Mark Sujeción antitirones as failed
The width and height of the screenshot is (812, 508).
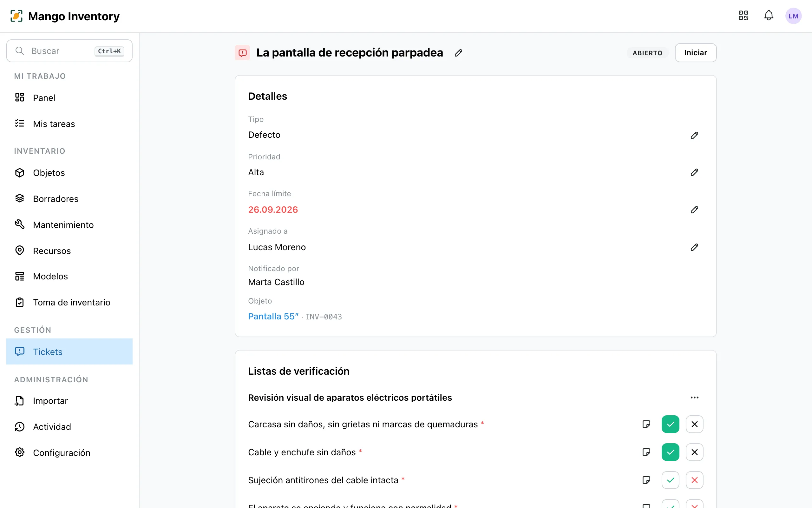point(694,480)
